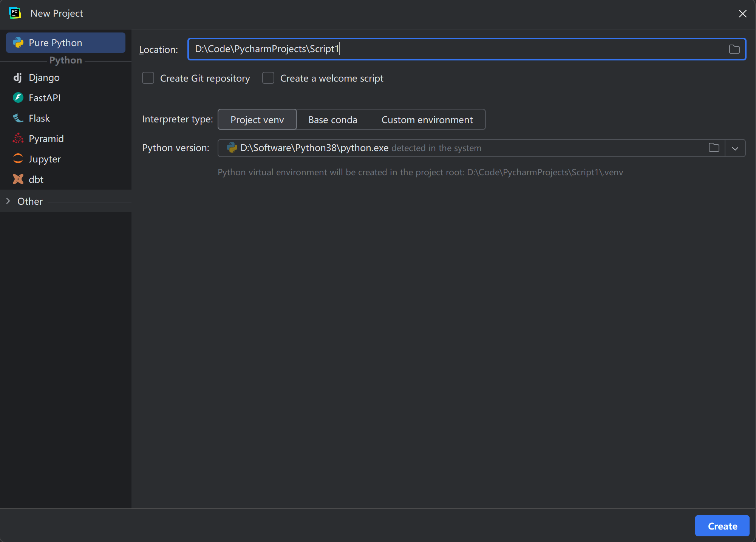Browse for project location folder icon

(x=734, y=49)
